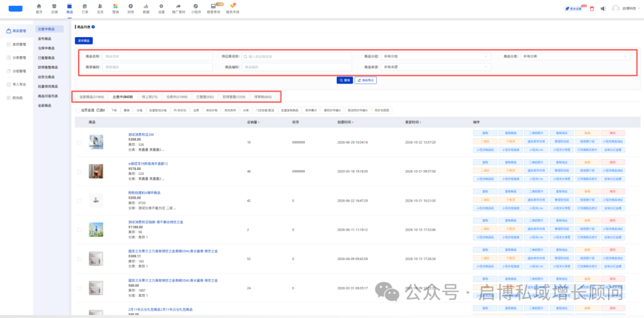Click the rocket 更多设置 button
The height and width of the screenshot is (318, 644).
tap(575, 8)
